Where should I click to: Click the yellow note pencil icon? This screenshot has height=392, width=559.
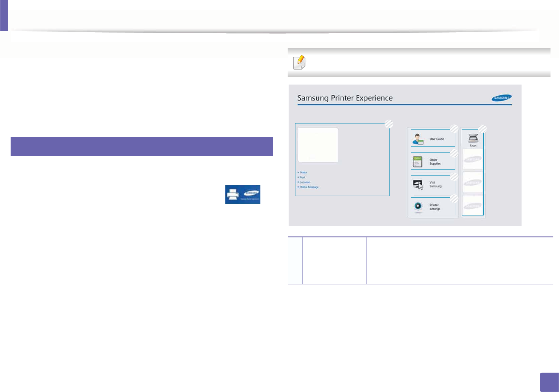point(299,62)
